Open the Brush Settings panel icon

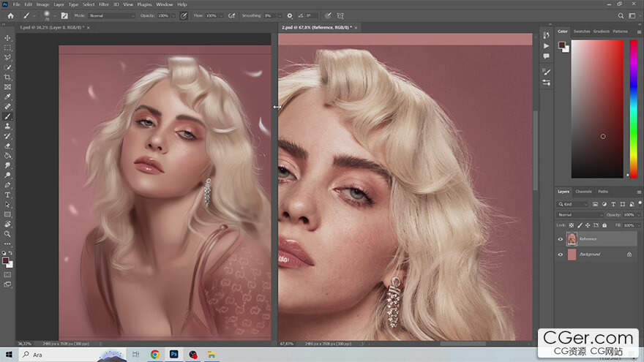[546, 72]
